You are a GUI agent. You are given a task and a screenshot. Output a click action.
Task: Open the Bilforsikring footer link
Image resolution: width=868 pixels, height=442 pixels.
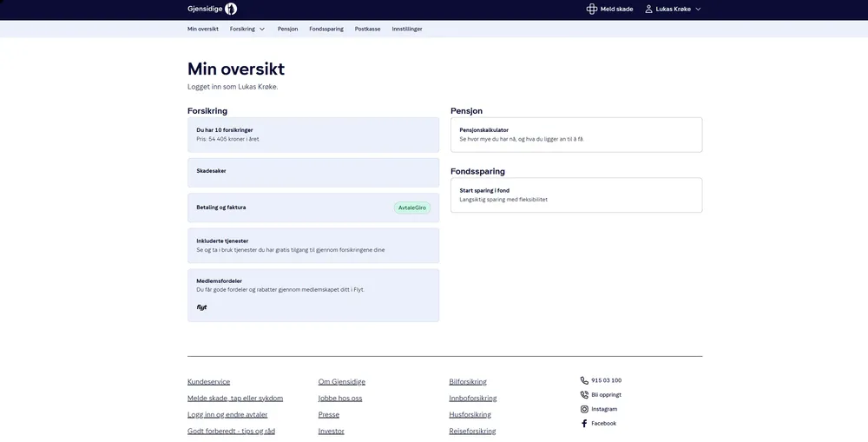pos(467,381)
